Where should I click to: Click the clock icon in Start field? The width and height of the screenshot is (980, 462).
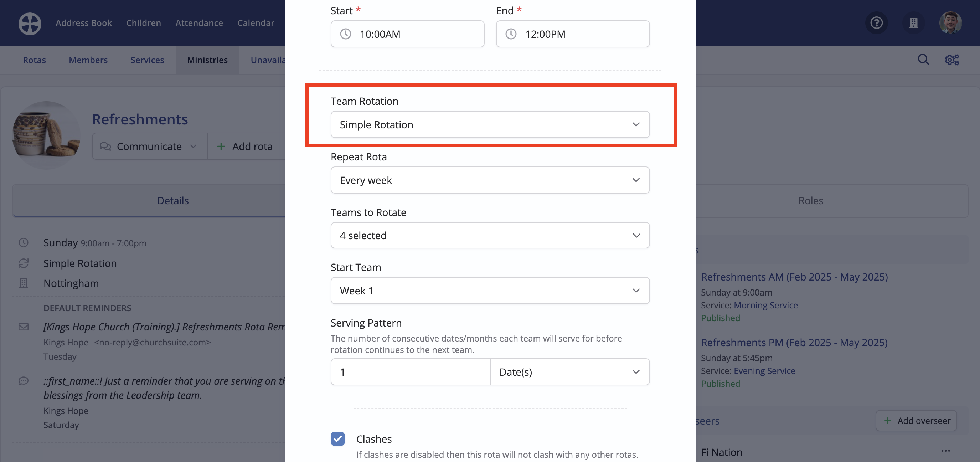click(x=345, y=34)
